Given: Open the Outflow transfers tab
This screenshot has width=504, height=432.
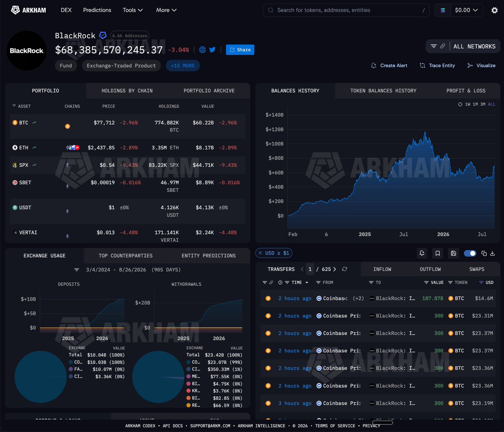Looking at the screenshot, I should coord(430,269).
